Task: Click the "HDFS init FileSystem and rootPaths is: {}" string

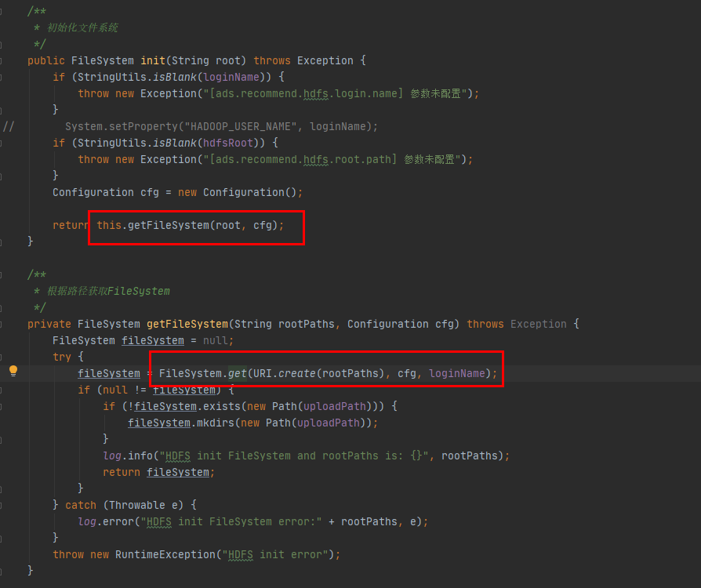Action: pyautogui.click(x=294, y=456)
